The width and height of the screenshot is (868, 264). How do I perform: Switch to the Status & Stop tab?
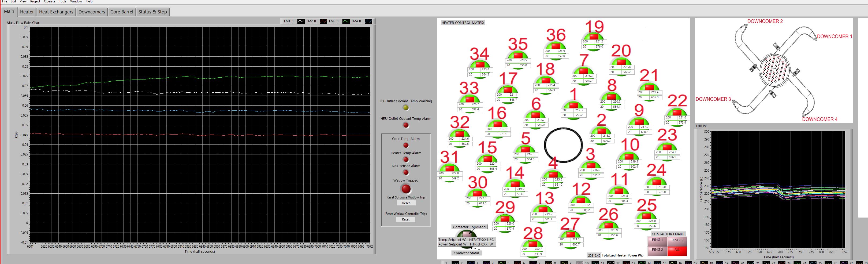coord(152,12)
